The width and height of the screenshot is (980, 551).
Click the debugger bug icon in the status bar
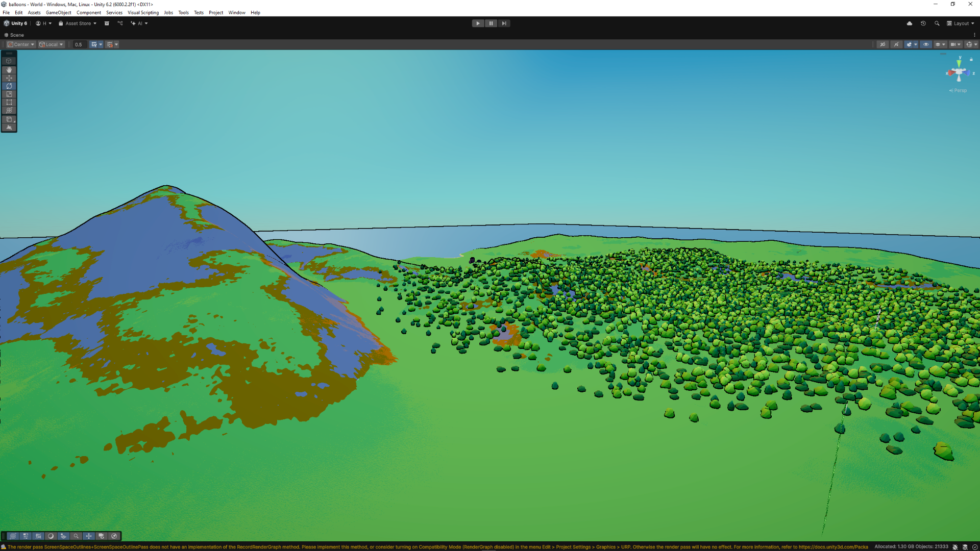click(x=955, y=547)
